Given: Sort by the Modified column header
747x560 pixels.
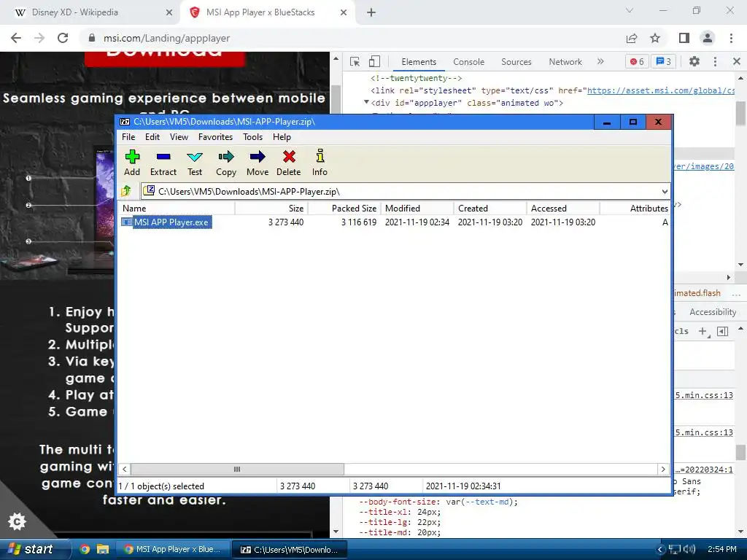Looking at the screenshot, I should pos(417,209).
